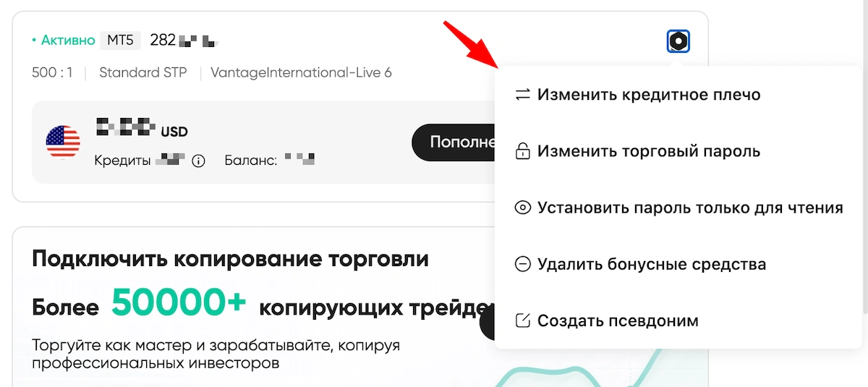Click the Кредиты label
Viewport: 868px width, 387px height.
click(122, 161)
